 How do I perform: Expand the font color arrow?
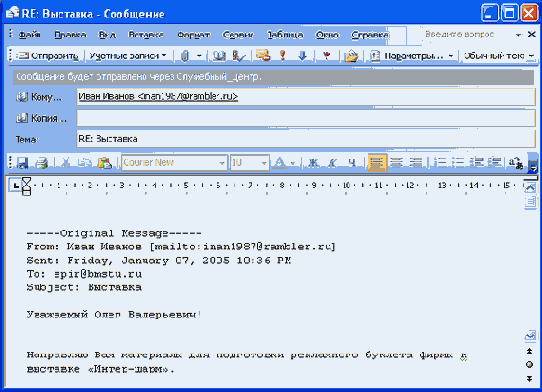coord(293,162)
